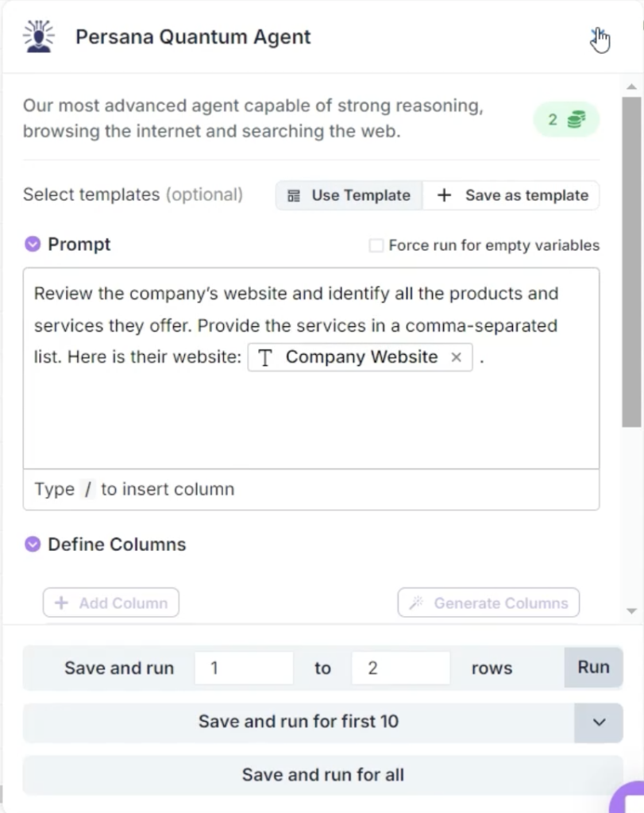Click Save as template

512,195
